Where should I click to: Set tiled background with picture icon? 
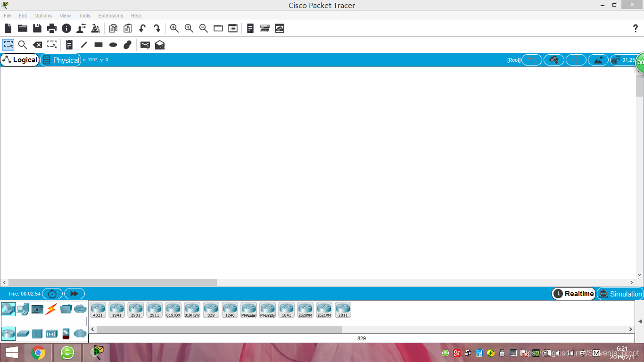tap(598, 60)
